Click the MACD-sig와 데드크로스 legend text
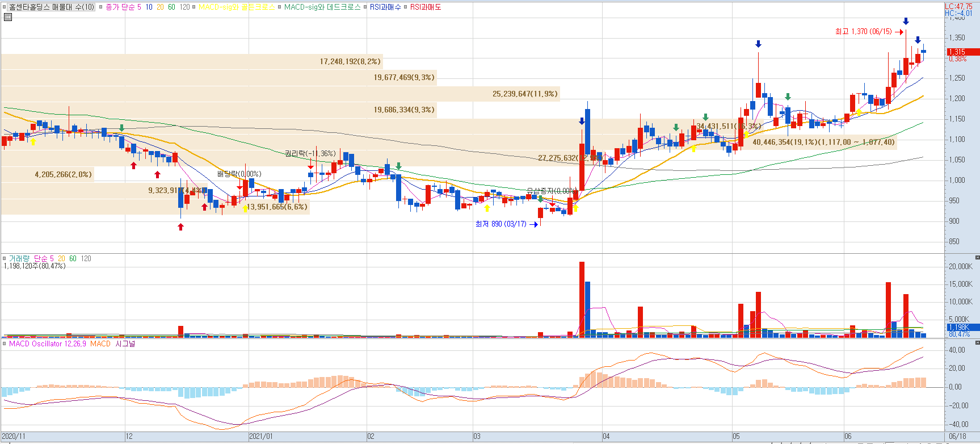Screen dimensions: 980x444 coord(322,7)
